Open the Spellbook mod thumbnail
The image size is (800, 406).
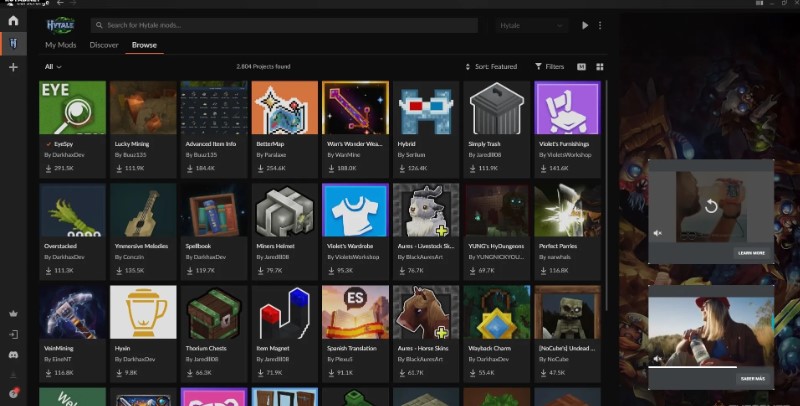pyautogui.click(x=214, y=210)
